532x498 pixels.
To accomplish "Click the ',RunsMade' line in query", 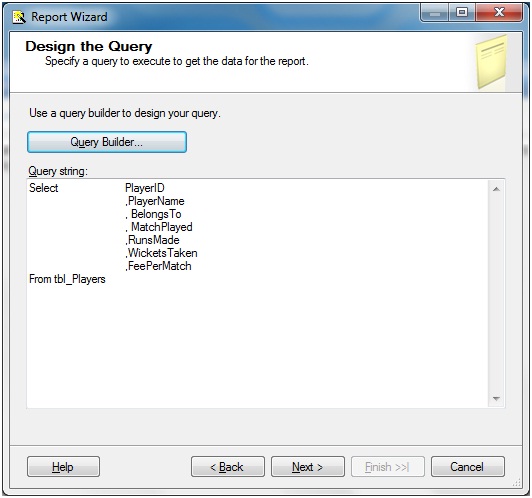I will (152, 240).
